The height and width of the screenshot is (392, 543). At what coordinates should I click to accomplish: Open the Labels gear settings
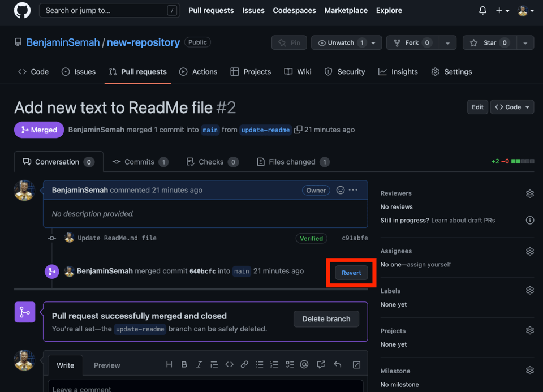pos(530,290)
